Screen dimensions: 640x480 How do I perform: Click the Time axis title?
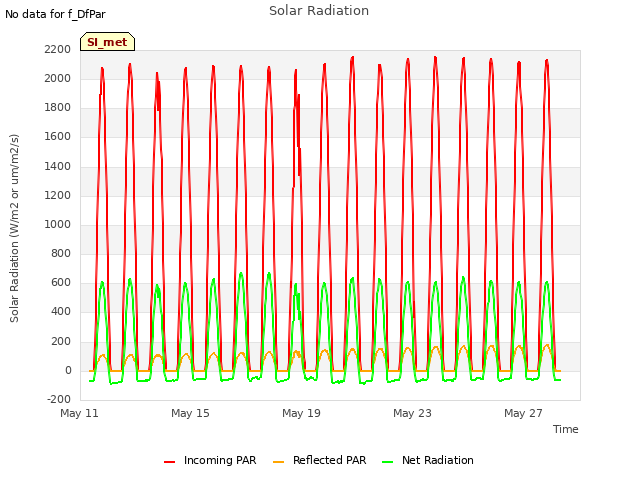point(566,429)
